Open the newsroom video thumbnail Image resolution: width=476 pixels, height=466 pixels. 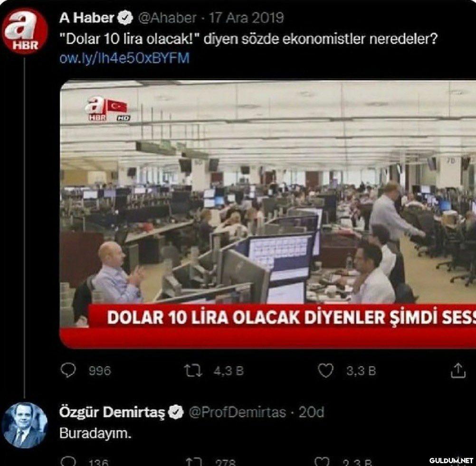268,214
